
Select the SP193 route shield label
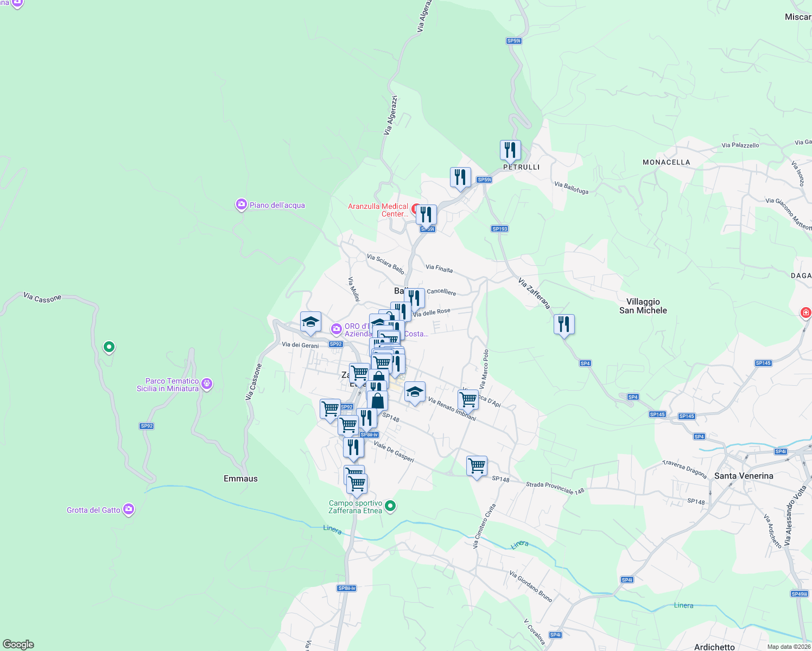[x=499, y=228]
